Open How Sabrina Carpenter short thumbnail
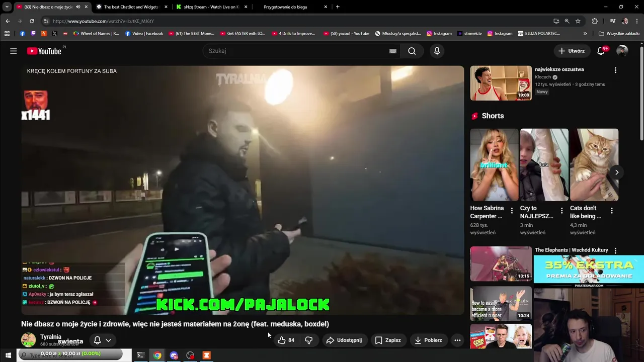Screen dimensions: 644x362 click(494, 165)
